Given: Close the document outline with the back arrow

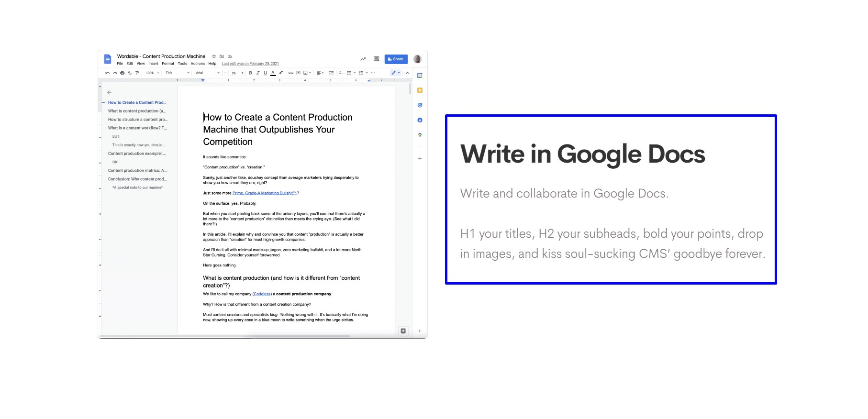Looking at the screenshot, I should (109, 92).
